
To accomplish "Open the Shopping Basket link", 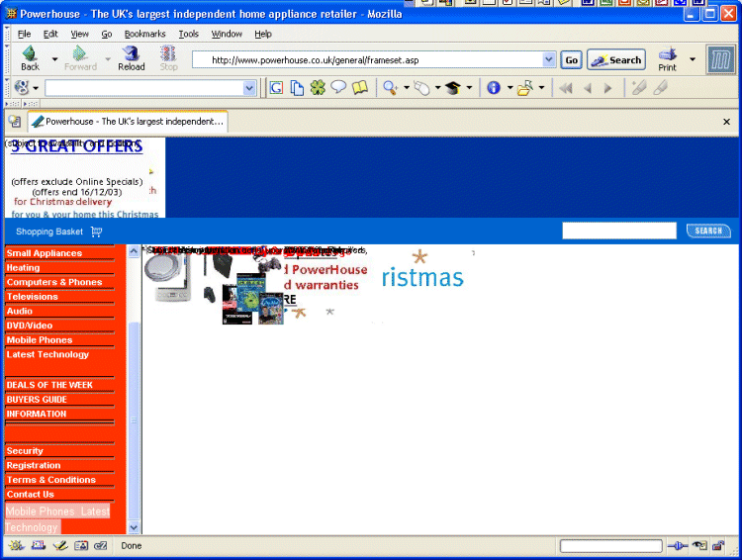I will pyautogui.click(x=49, y=232).
